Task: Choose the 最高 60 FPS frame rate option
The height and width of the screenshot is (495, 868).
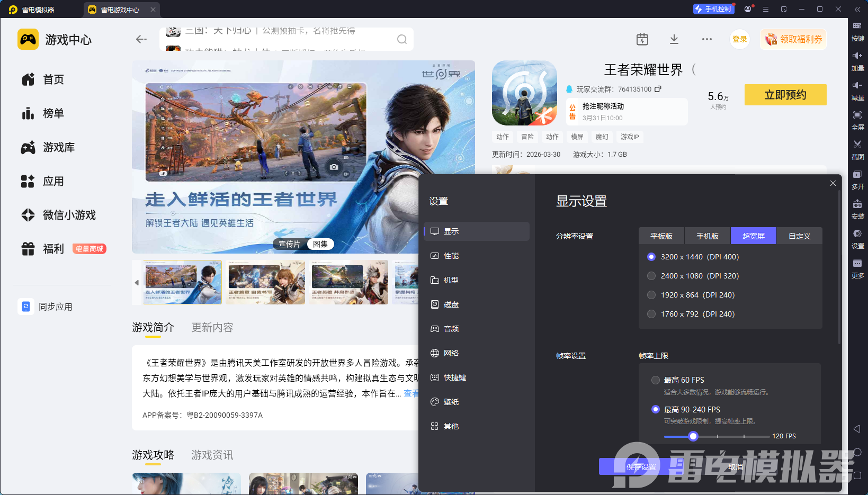Action: (656, 380)
